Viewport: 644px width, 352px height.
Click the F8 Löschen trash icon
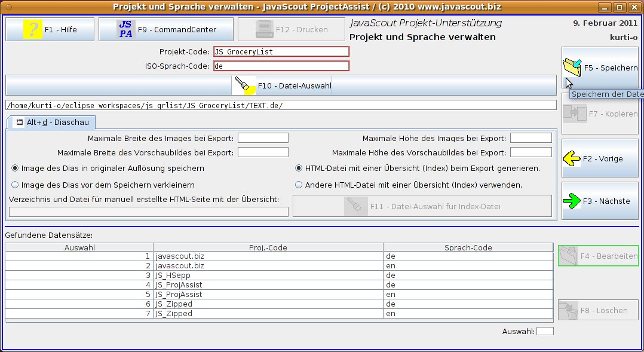pos(569,310)
